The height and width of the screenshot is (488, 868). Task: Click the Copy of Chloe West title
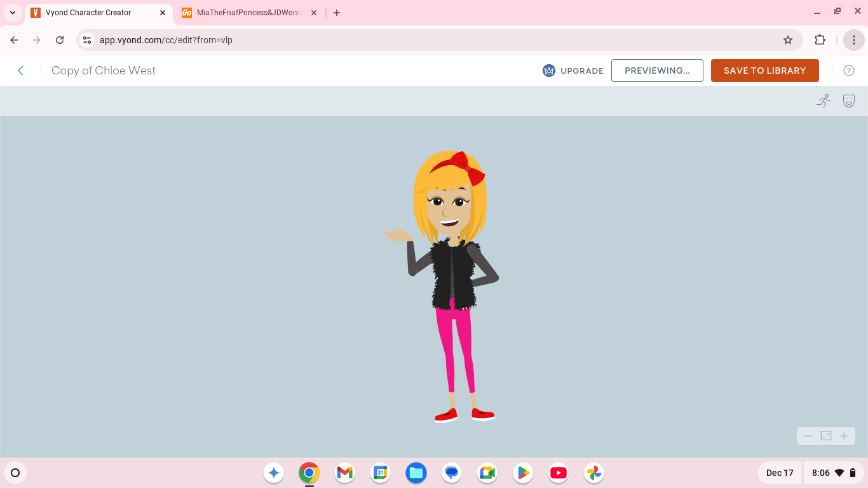click(104, 71)
